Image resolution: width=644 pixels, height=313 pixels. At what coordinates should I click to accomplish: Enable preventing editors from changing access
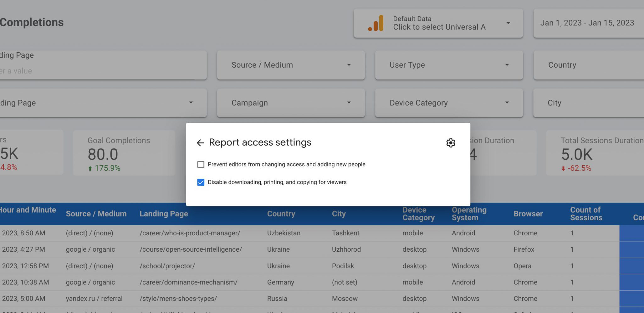(x=201, y=164)
